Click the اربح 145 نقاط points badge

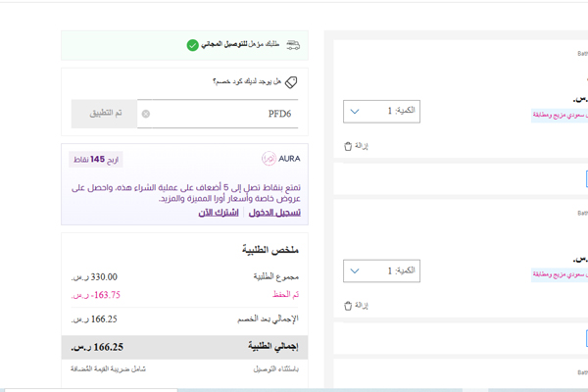click(96, 160)
